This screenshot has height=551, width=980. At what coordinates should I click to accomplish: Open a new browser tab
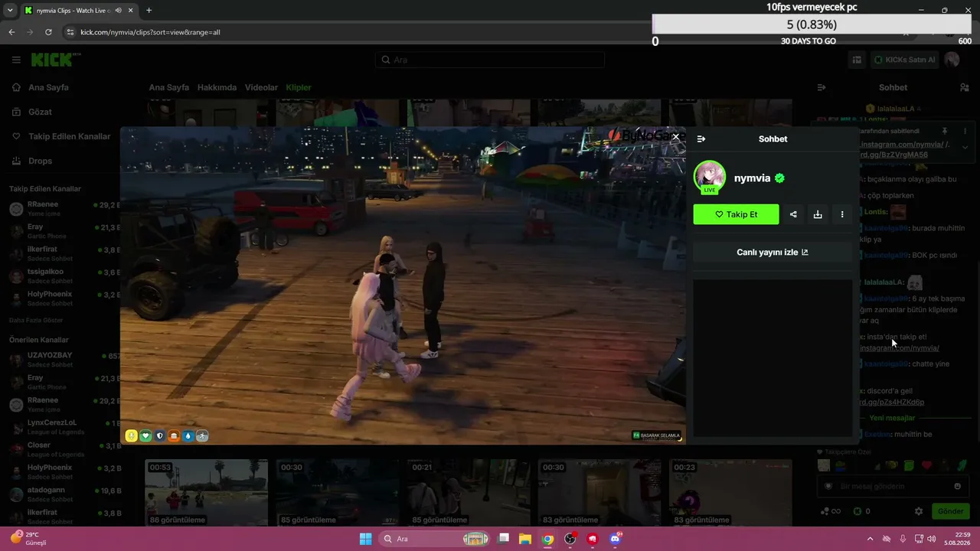149,11
